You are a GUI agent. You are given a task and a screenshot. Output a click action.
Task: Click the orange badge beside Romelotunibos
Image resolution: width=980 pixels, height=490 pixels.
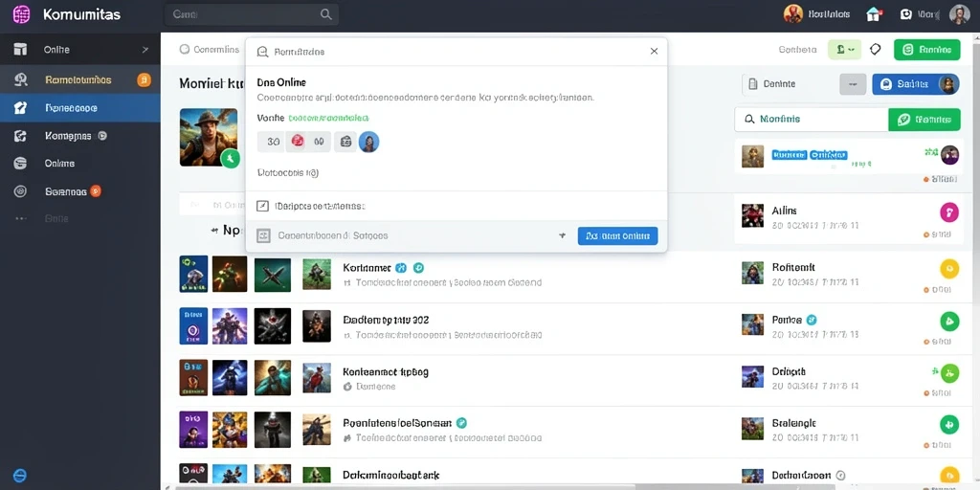pyautogui.click(x=144, y=79)
